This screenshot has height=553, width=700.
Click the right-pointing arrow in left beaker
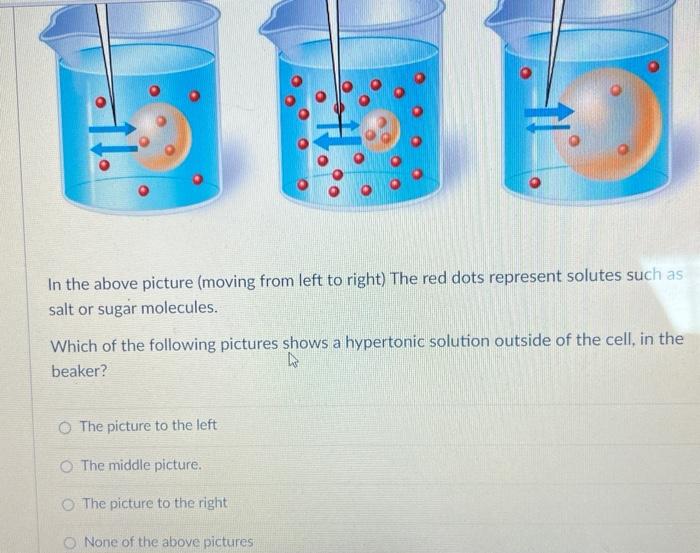112,129
